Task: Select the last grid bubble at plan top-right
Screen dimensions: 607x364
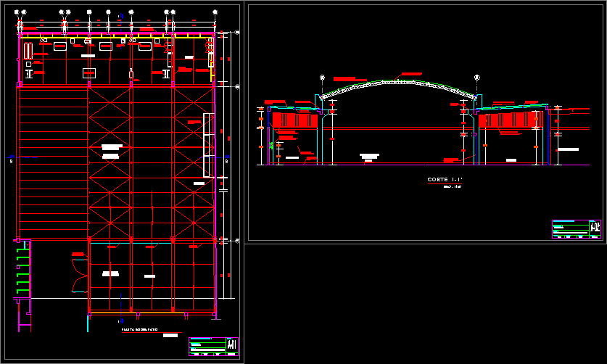Action: (x=215, y=12)
